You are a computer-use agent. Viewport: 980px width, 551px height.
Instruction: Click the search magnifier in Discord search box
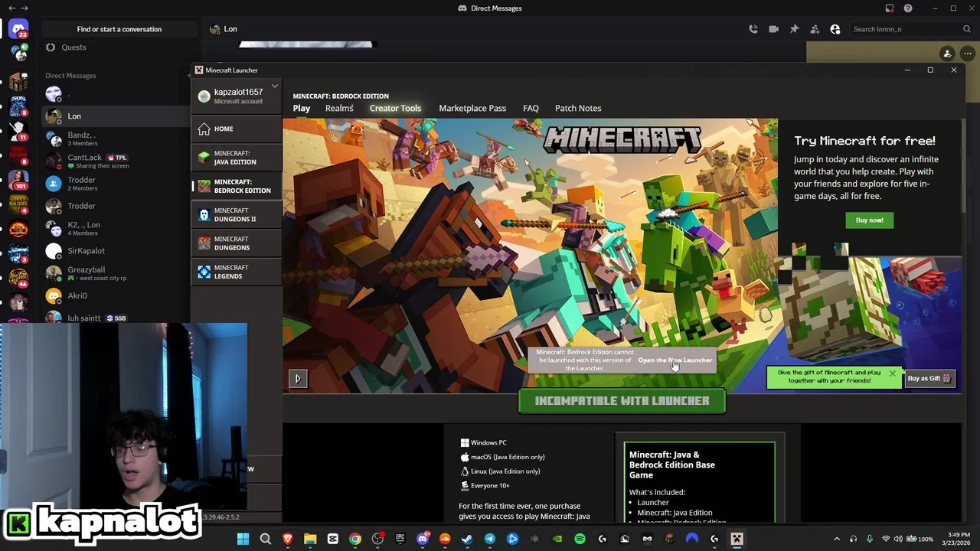click(x=967, y=29)
